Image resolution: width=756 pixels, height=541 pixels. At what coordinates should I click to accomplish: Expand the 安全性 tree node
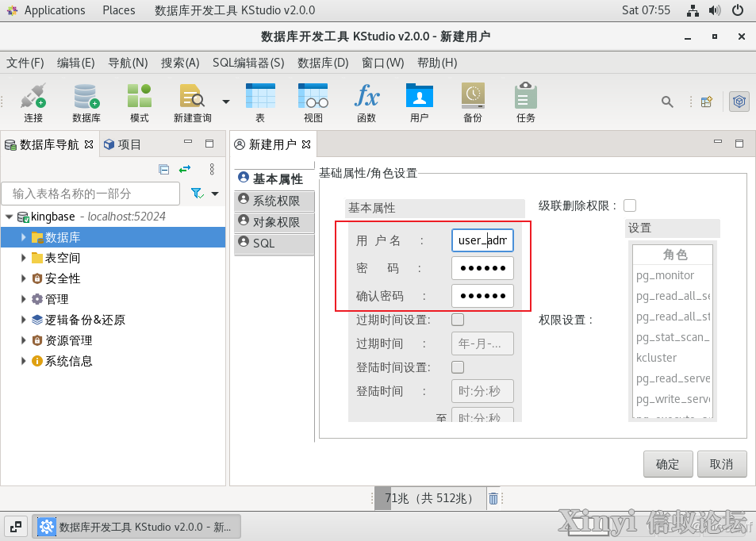pos(23,278)
